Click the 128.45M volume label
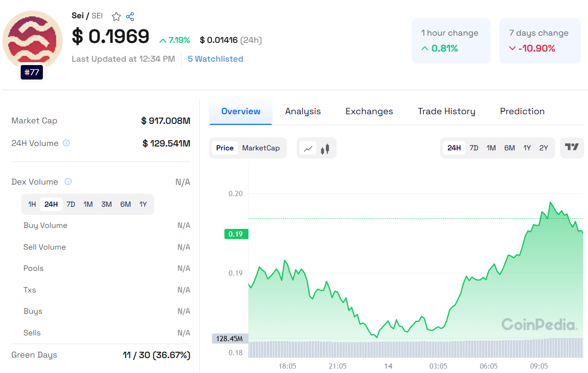Image resolution: width=588 pixels, height=373 pixels. 230,339
